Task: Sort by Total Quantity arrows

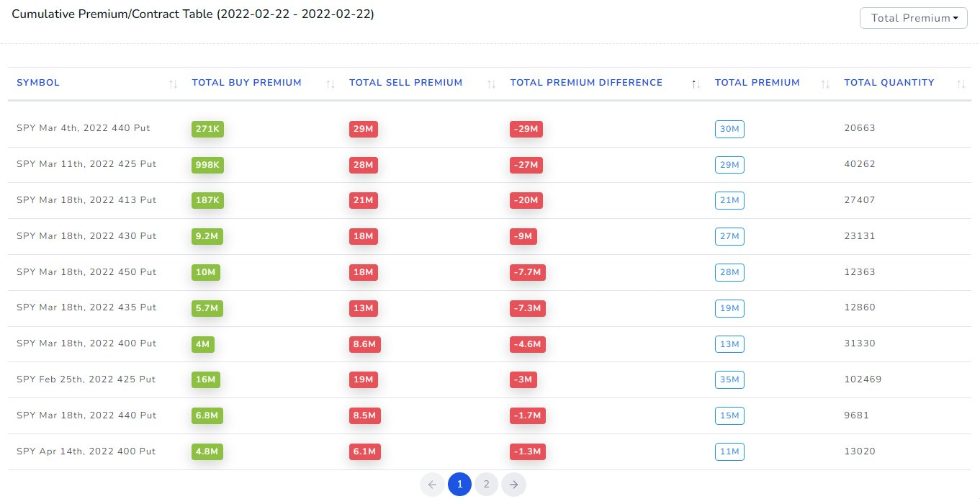Action: click(961, 84)
